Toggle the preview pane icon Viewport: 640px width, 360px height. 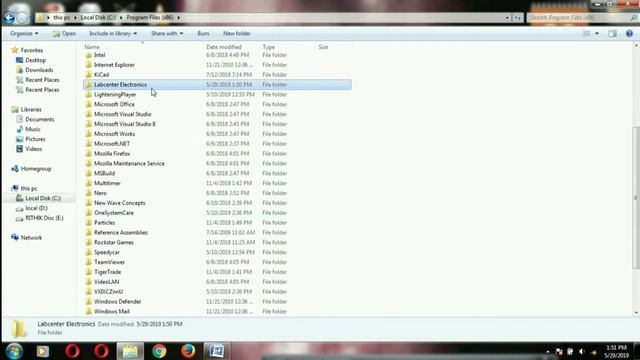(x=612, y=34)
